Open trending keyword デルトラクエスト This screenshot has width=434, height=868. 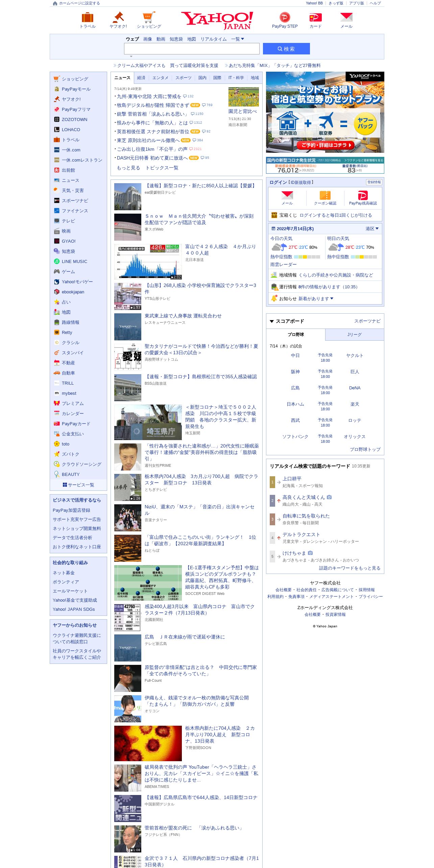301,535
